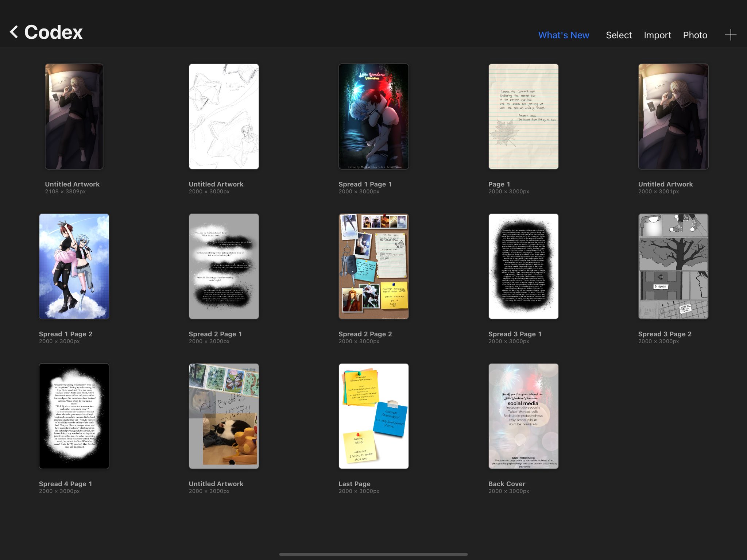
Task: Rename the Spread 2 Page 1 title
Action: pyautogui.click(x=215, y=334)
